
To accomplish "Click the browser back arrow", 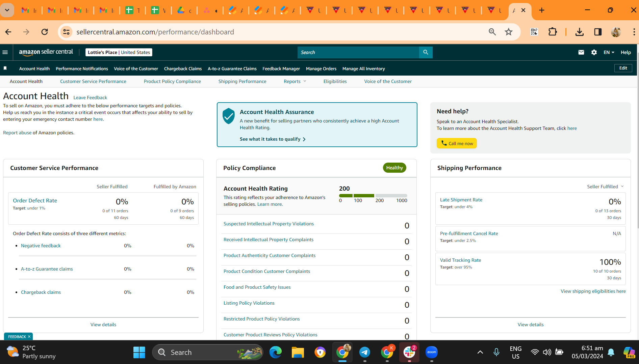I will click(8, 32).
